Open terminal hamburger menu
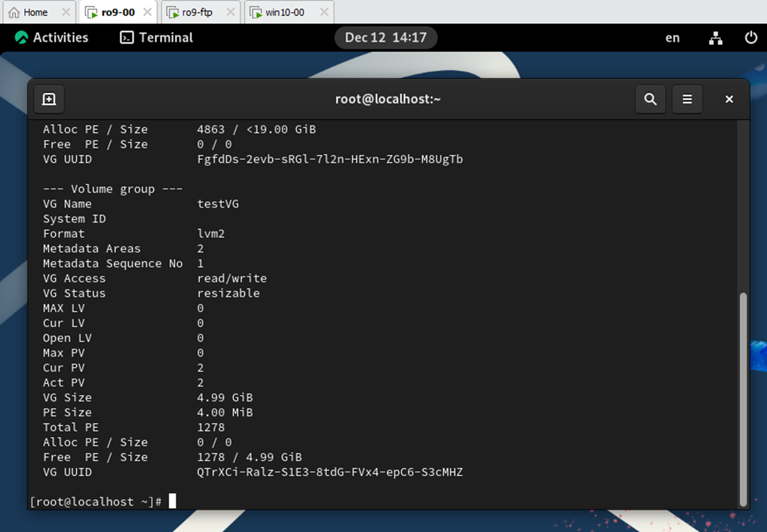767x532 pixels. pyautogui.click(x=687, y=99)
